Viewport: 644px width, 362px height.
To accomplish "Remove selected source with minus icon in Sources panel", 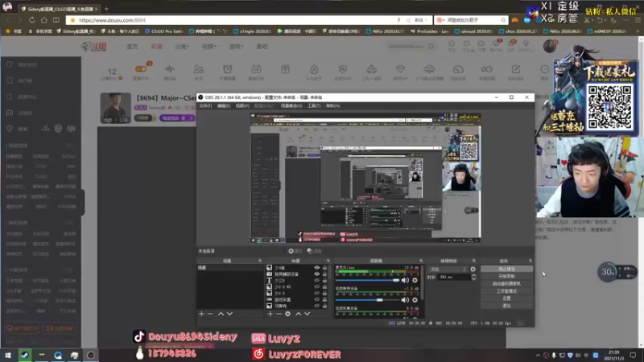I will (x=279, y=314).
